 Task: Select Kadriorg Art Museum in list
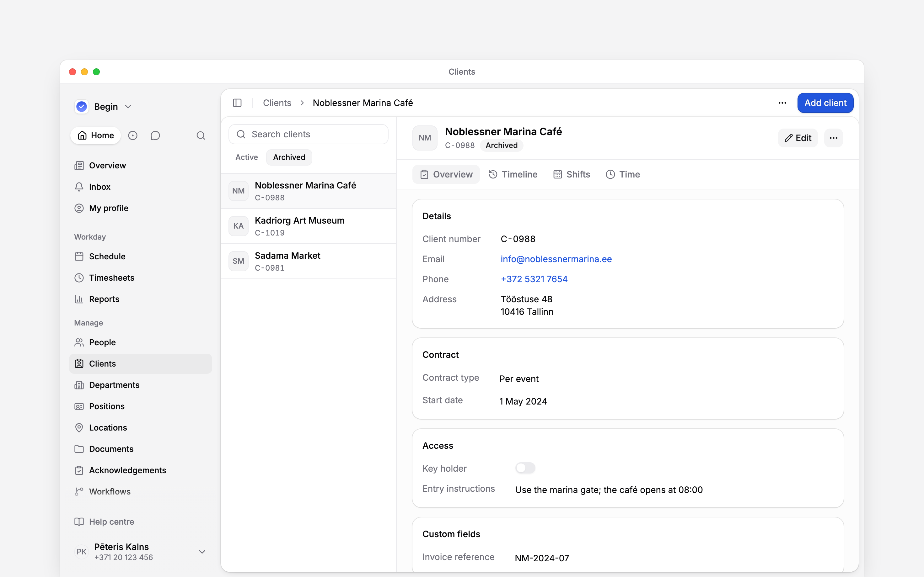[x=309, y=226]
